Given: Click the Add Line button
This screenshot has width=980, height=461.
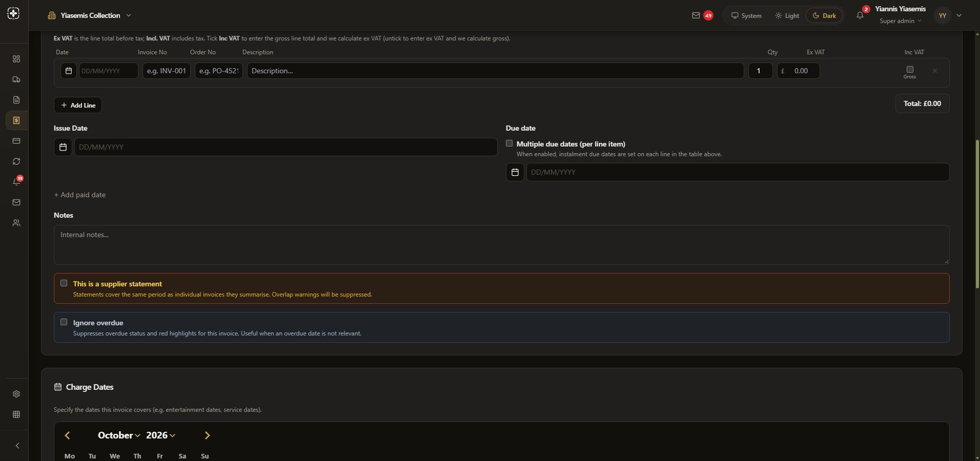Looking at the screenshot, I should click(78, 105).
